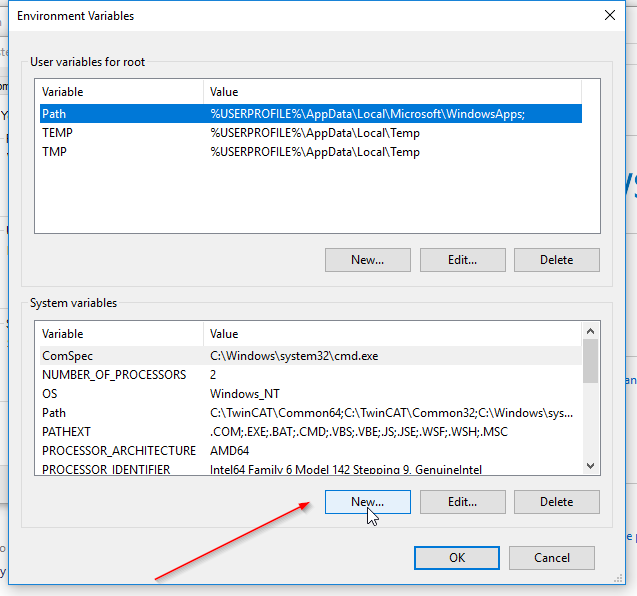Viewport: 637px width, 596px height.
Task: Select NUMBER_OF_PROCESSORS system variable
Action: pyautogui.click(x=311, y=375)
